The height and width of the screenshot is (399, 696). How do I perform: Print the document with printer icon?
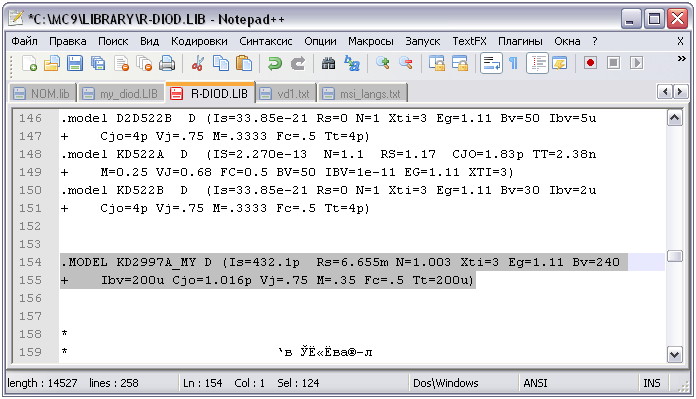[x=167, y=63]
